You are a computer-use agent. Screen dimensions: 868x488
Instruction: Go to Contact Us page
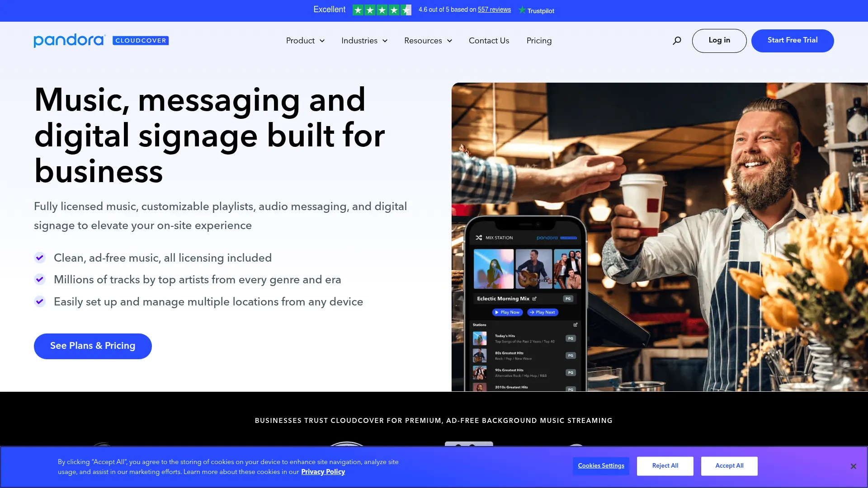(489, 41)
